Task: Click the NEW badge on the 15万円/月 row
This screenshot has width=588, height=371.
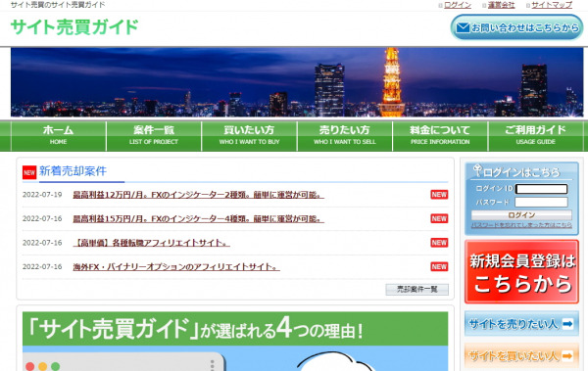Action: coord(439,218)
